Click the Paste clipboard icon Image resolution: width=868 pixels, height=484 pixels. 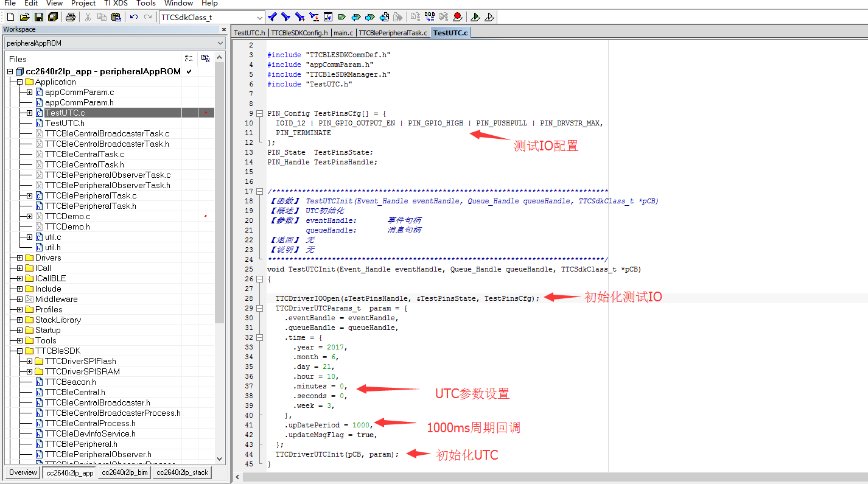pos(116,17)
